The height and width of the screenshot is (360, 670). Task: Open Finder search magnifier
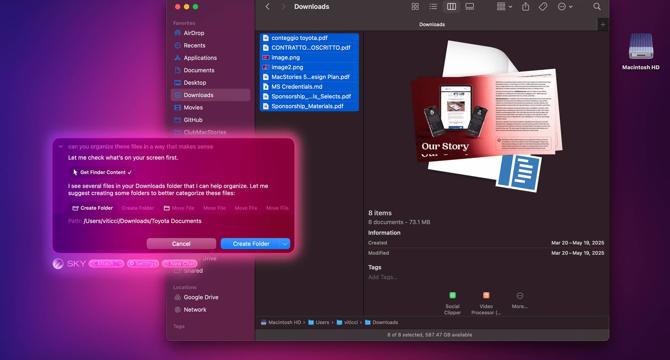[x=597, y=6]
